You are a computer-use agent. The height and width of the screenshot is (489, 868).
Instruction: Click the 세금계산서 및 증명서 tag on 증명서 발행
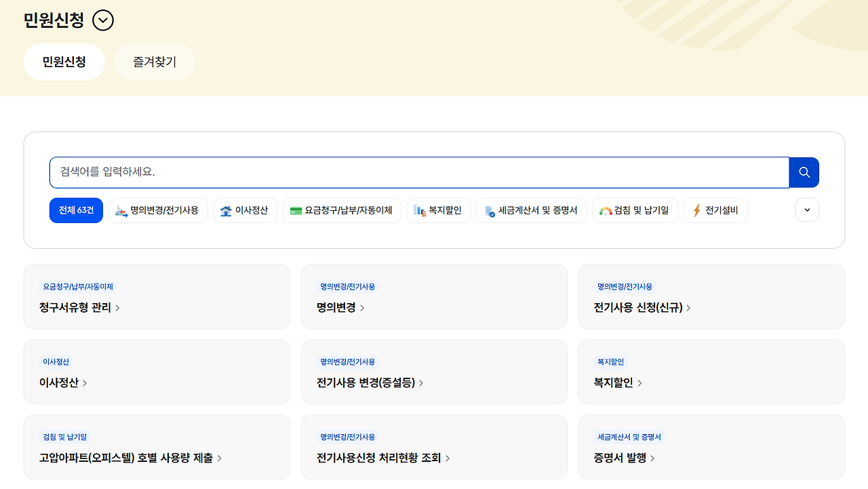[x=629, y=437]
